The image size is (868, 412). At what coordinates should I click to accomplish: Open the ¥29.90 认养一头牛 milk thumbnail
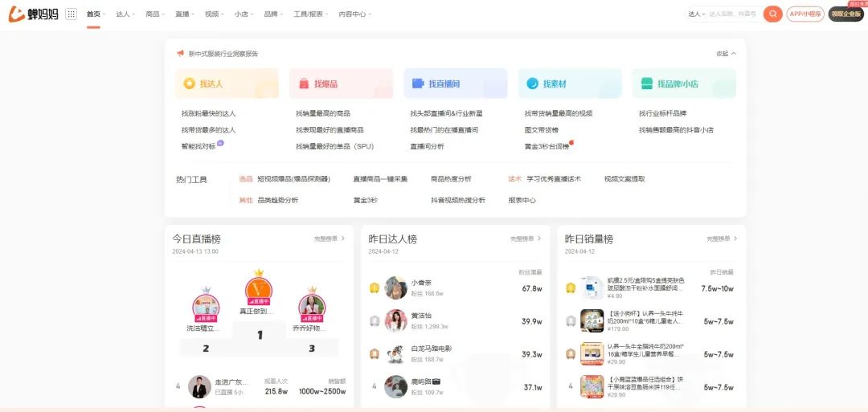coord(592,354)
